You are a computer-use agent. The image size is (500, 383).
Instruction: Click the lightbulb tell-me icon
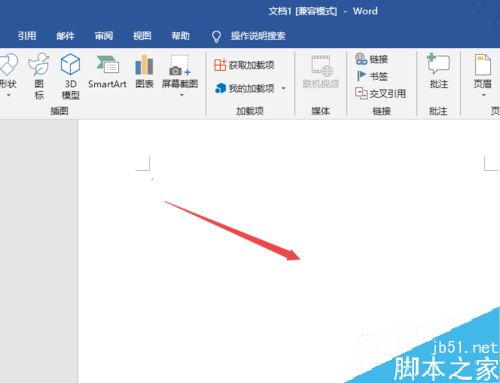(x=216, y=36)
